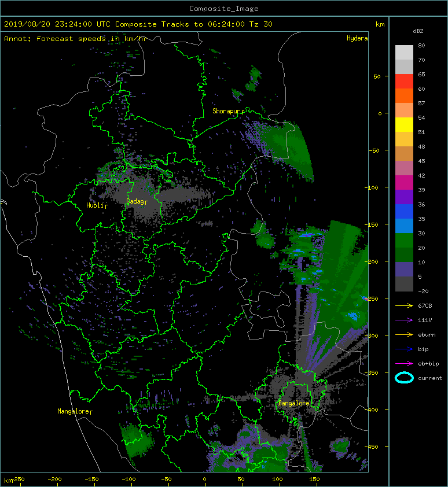This screenshot has height=487, width=448.
Task: Click the magenta eb+bip arrow icon
Action: [404, 364]
